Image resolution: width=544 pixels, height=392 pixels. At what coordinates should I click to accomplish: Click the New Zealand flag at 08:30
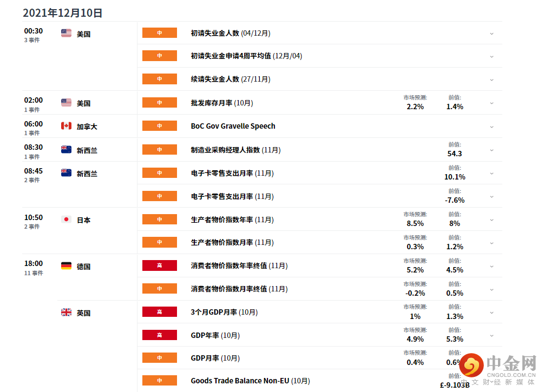66,149
